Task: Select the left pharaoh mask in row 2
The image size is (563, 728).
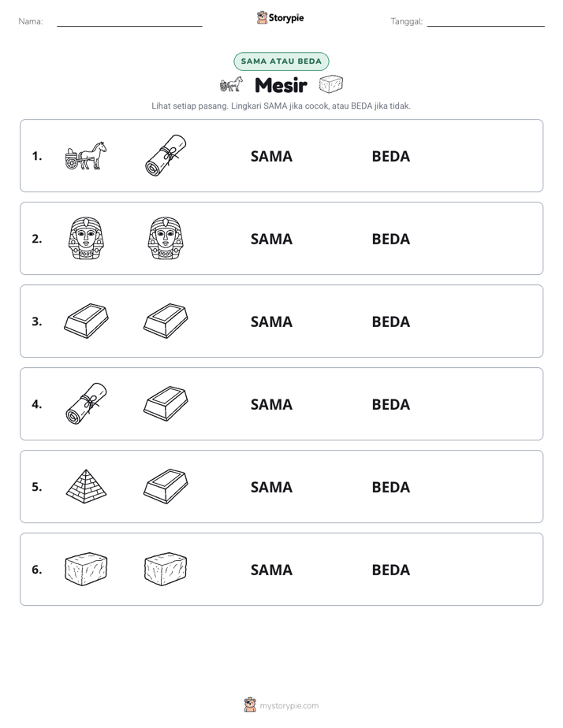Action: (x=86, y=238)
